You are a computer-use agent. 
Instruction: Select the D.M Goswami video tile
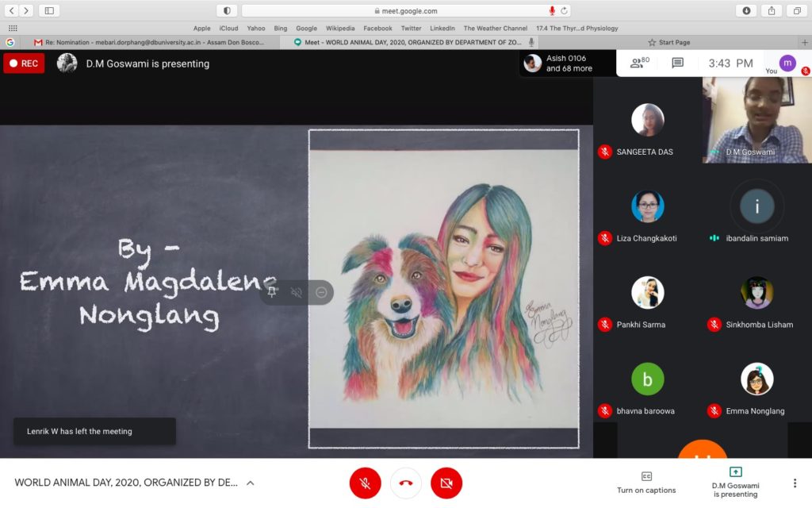pyautogui.click(x=756, y=120)
